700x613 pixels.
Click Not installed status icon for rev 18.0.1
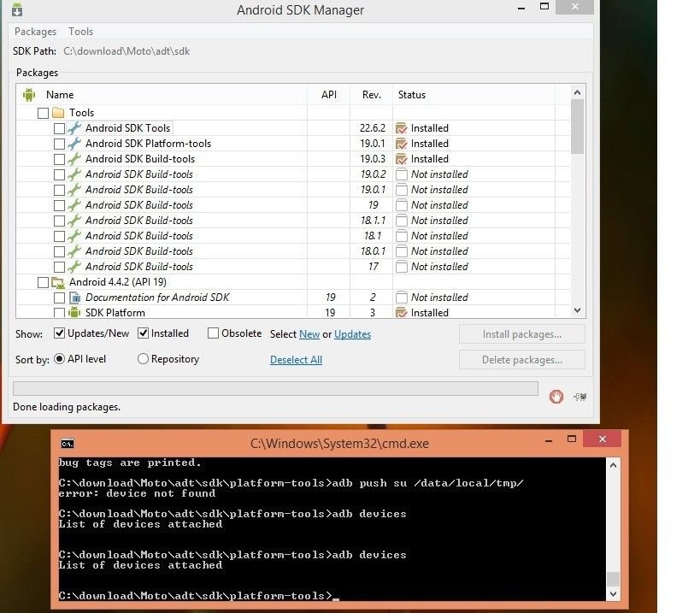click(x=402, y=251)
